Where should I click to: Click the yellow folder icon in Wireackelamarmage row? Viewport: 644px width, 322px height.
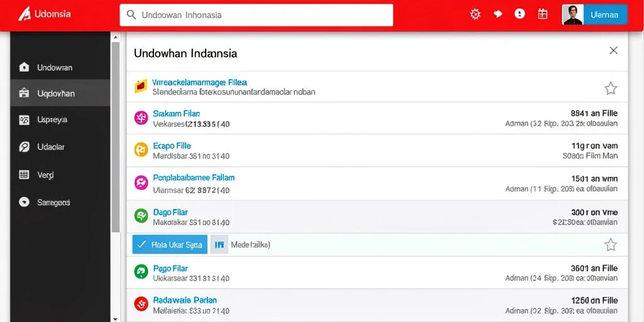141,86
